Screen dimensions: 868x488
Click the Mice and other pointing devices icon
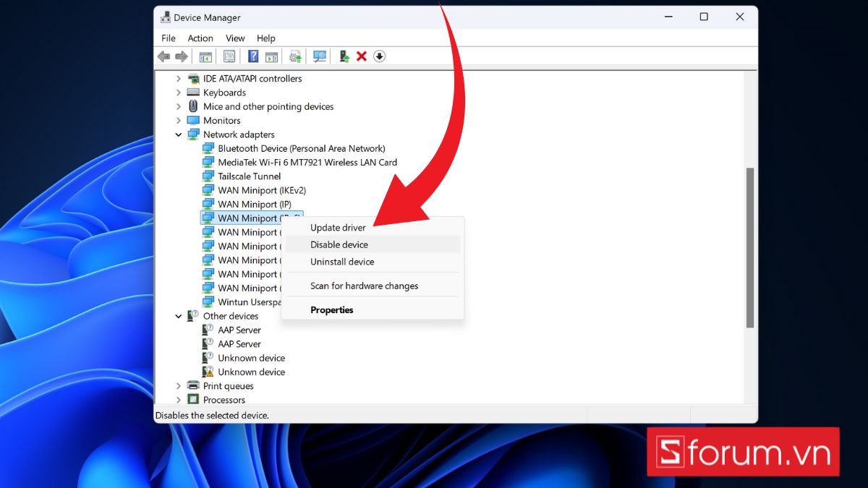click(193, 106)
